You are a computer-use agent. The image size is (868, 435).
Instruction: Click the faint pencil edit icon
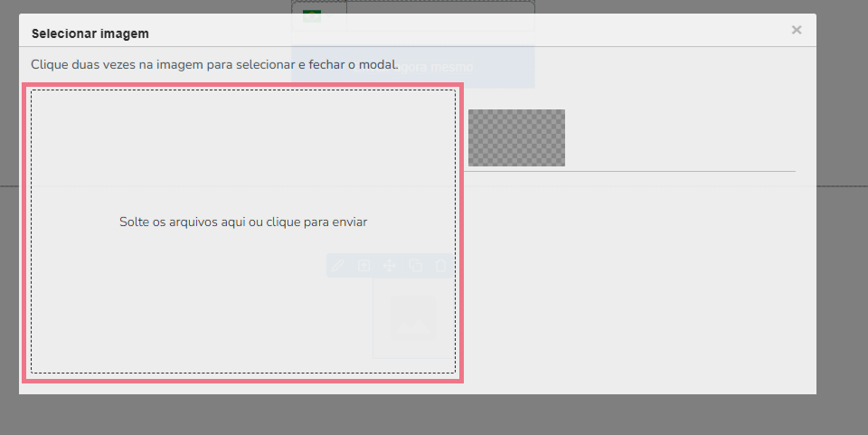click(338, 265)
